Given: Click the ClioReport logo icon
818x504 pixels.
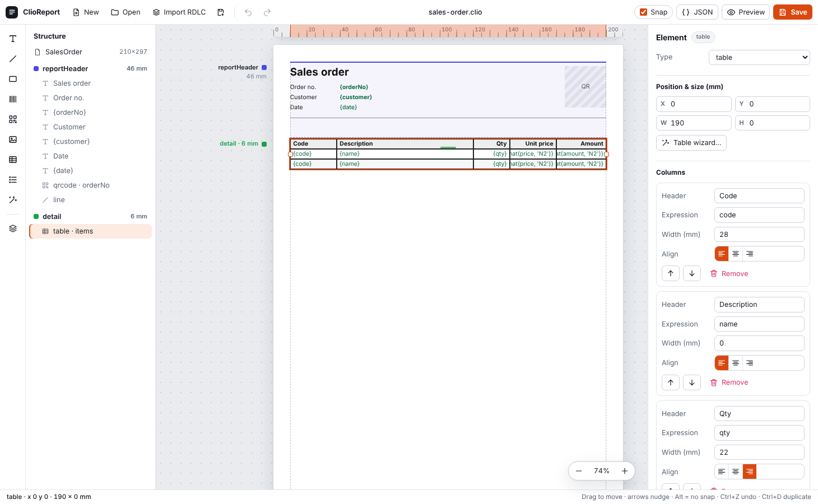Looking at the screenshot, I should 12,12.
